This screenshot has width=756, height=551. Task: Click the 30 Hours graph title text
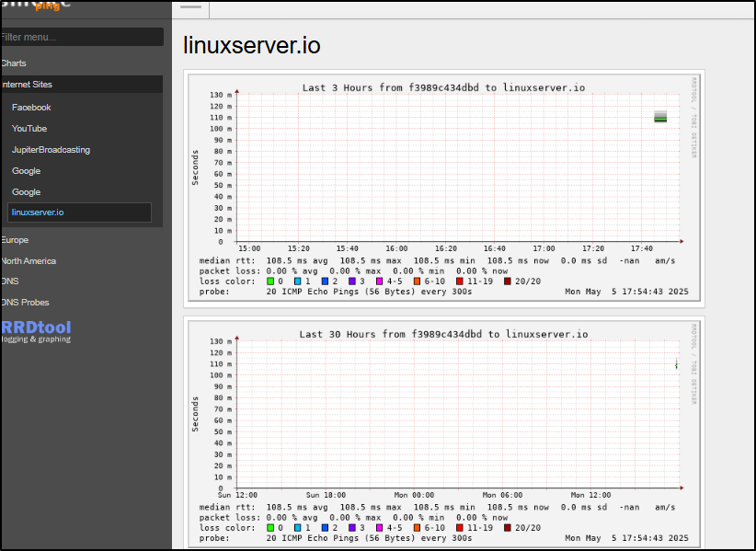click(x=443, y=334)
